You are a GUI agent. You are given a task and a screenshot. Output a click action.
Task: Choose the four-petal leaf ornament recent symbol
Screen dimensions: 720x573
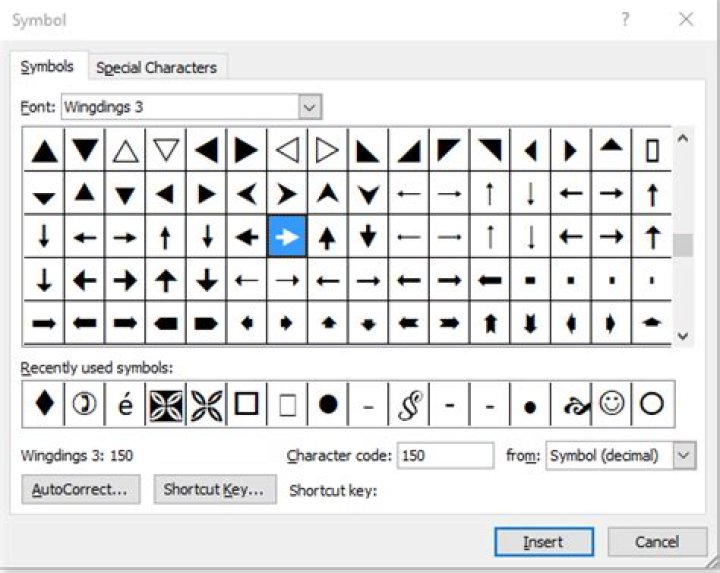[206, 404]
